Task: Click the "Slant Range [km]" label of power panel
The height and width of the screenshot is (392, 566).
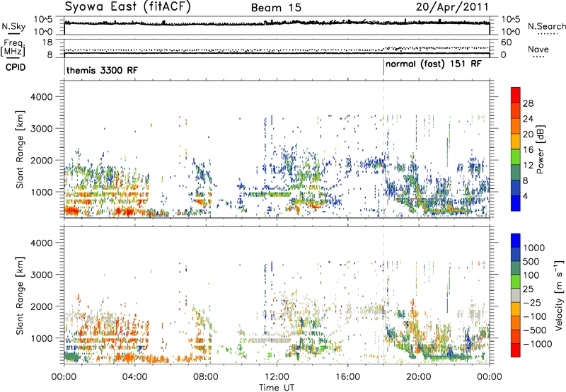Action: click(x=19, y=149)
